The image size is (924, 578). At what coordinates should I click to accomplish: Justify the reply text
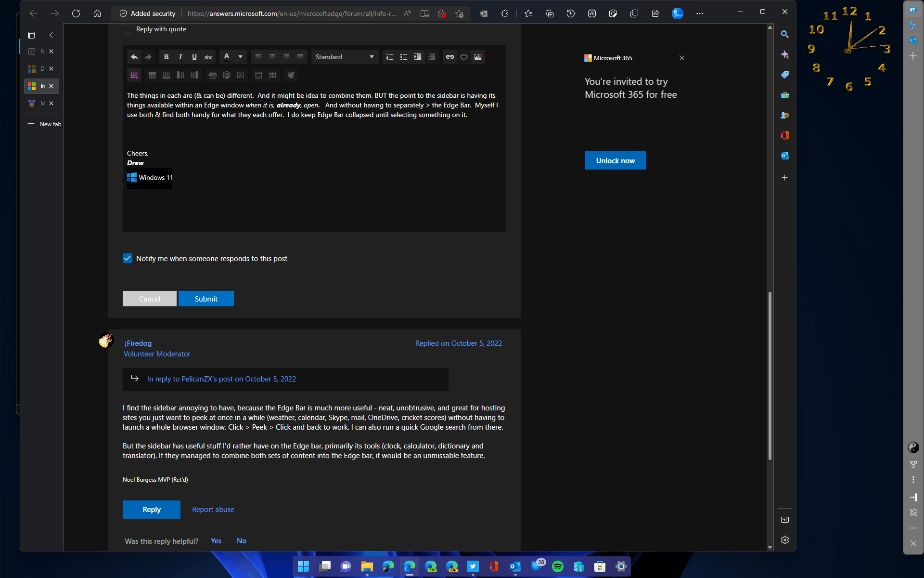[x=300, y=57]
